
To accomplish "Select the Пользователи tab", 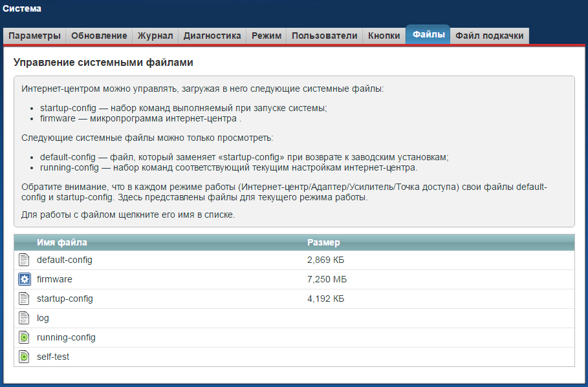I will 324,36.
